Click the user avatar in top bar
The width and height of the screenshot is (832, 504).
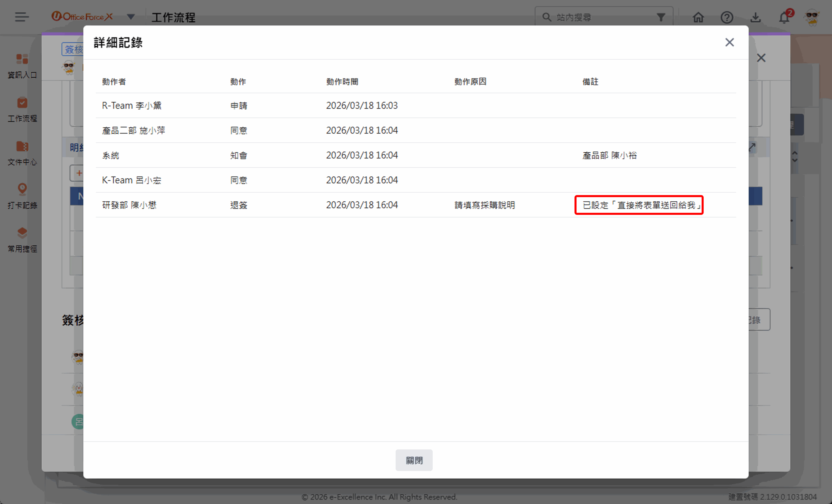[812, 17]
